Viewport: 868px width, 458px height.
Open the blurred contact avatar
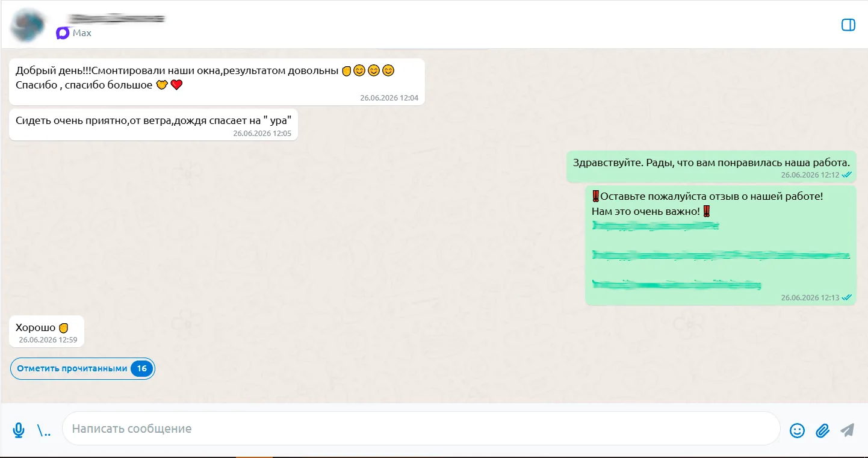pyautogui.click(x=28, y=25)
